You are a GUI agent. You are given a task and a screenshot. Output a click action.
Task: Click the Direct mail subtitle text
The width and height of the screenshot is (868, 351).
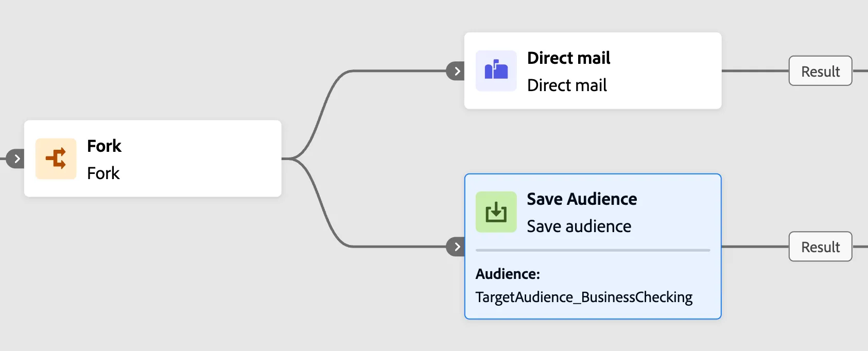click(567, 85)
